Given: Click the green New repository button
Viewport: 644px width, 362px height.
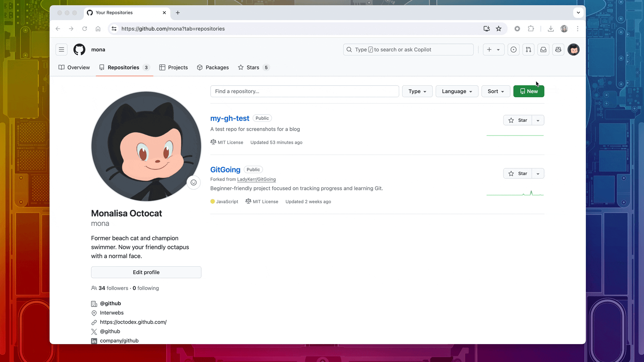Looking at the screenshot, I should pos(528,91).
